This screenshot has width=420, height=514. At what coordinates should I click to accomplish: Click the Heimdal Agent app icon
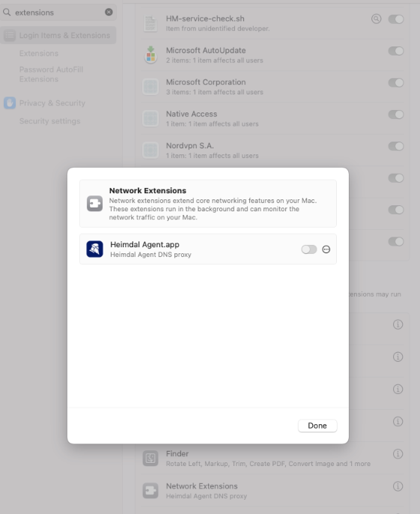click(x=94, y=249)
